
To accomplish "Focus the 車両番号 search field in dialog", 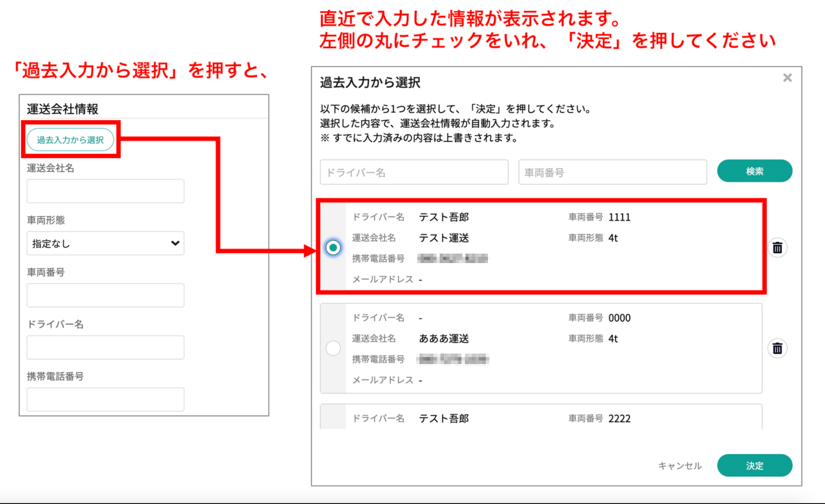I will click(612, 172).
